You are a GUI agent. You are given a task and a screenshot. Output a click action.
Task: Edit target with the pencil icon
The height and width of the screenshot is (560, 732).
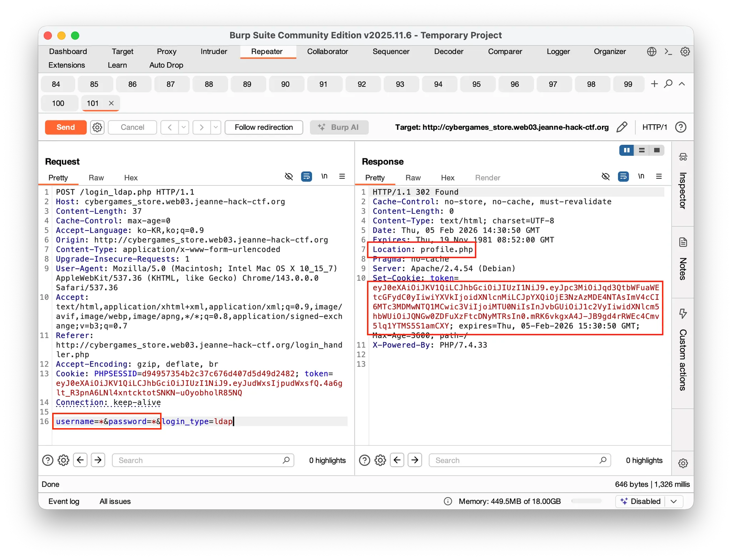pyautogui.click(x=622, y=127)
